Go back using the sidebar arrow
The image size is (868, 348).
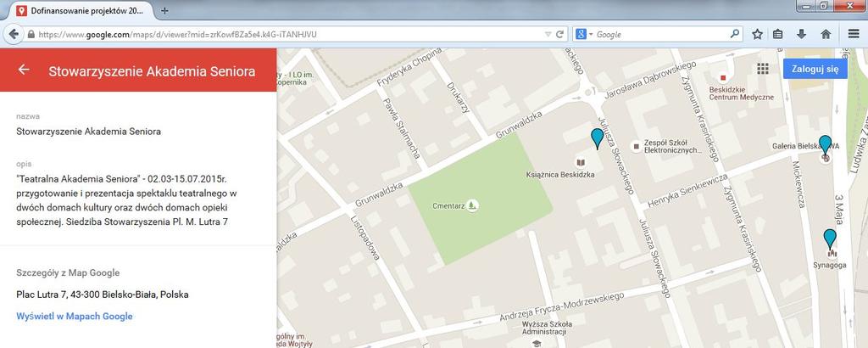pyautogui.click(x=23, y=70)
